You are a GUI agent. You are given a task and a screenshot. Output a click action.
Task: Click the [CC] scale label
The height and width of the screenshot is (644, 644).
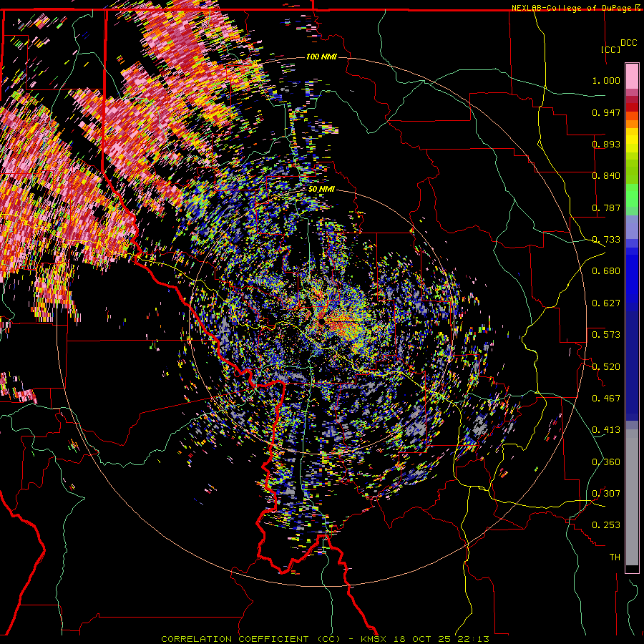click(610, 49)
